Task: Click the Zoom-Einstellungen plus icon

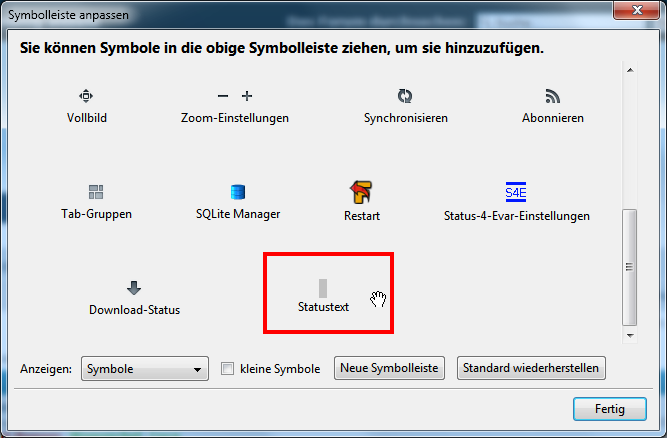Action: point(247,96)
